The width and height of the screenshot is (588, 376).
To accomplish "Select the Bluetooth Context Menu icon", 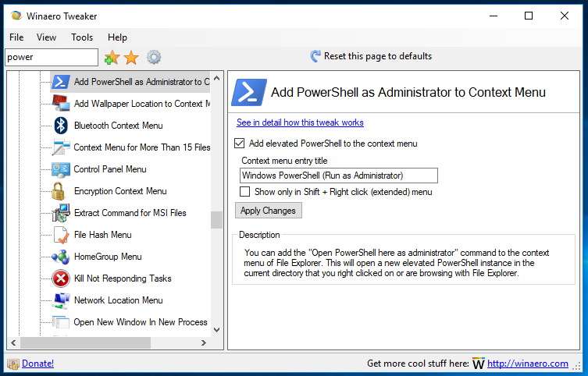I will [61, 126].
